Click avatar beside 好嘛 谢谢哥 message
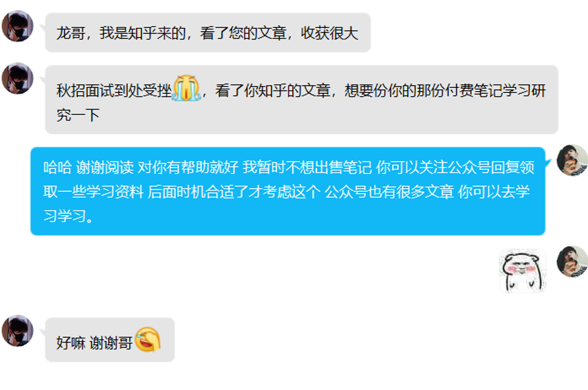 coord(17,331)
